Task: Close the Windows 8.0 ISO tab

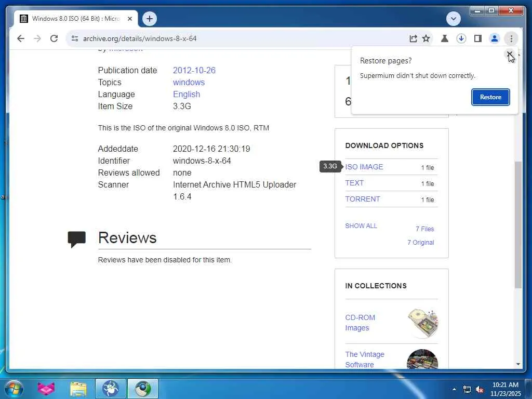Action: point(129,19)
